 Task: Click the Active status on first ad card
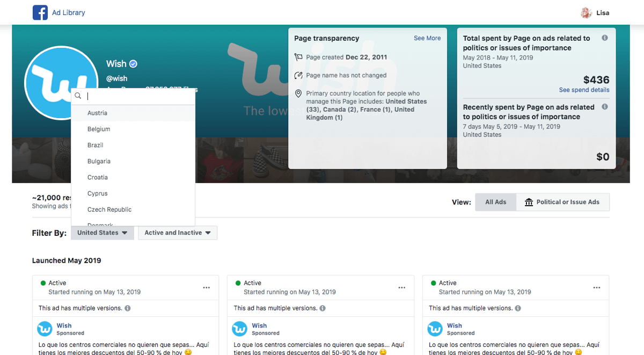click(x=57, y=283)
